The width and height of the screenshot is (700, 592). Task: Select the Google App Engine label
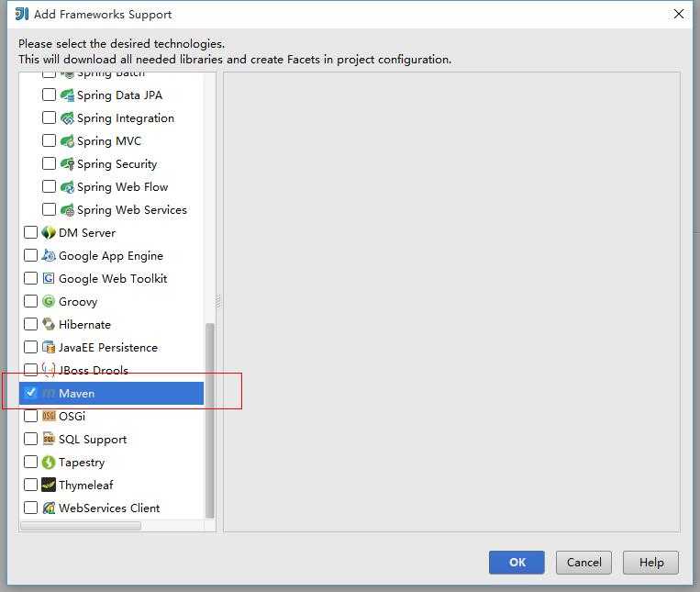pyautogui.click(x=111, y=256)
